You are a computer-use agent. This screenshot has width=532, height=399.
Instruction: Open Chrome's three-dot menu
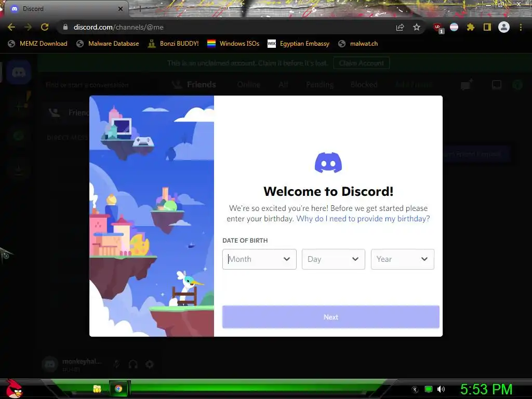tap(521, 27)
